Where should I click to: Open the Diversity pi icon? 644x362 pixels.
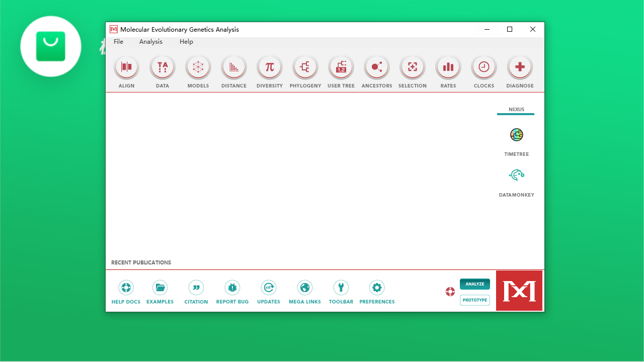click(270, 67)
